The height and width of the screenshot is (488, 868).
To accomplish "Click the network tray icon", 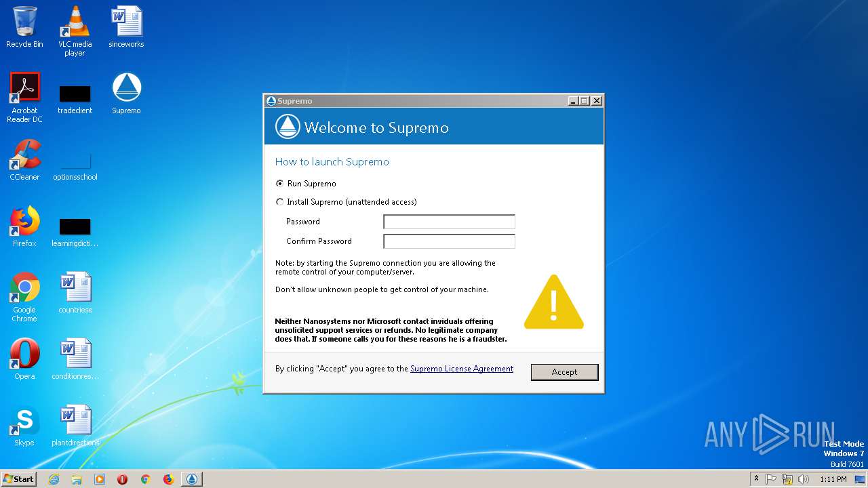I will [x=787, y=479].
